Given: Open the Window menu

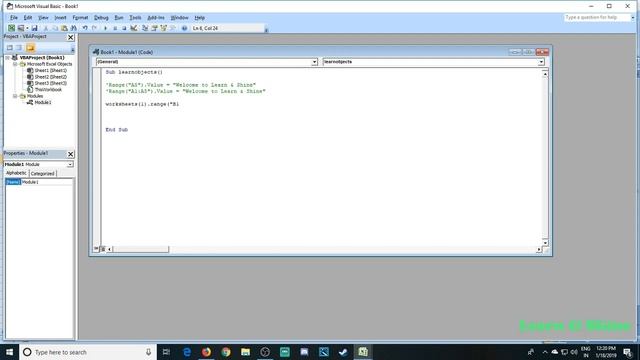Looking at the screenshot, I should coord(180,18).
